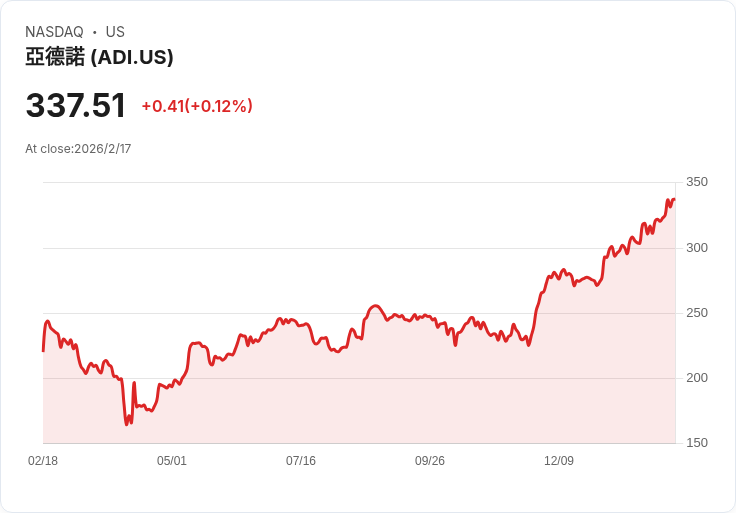Image resolution: width=736 pixels, height=513 pixels.
Task: Click the 02/18 date on the x-axis
Action: tap(43, 461)
